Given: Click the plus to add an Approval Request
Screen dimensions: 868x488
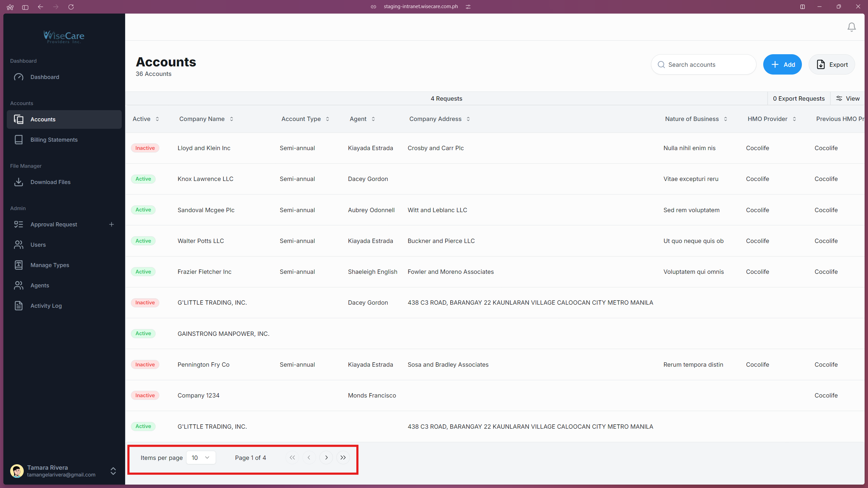Looking at the screenshot, I should [x=112, y=224].
